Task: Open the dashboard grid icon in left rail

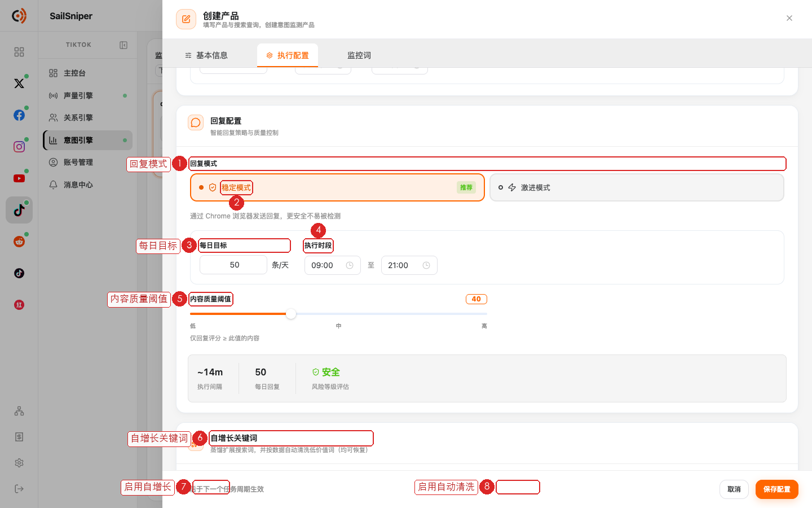Action: 19,52
